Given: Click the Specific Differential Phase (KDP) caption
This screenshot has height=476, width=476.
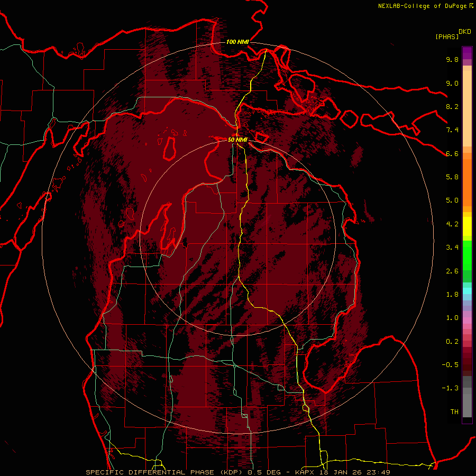Looking at the screenshot, I should point(166,472).
